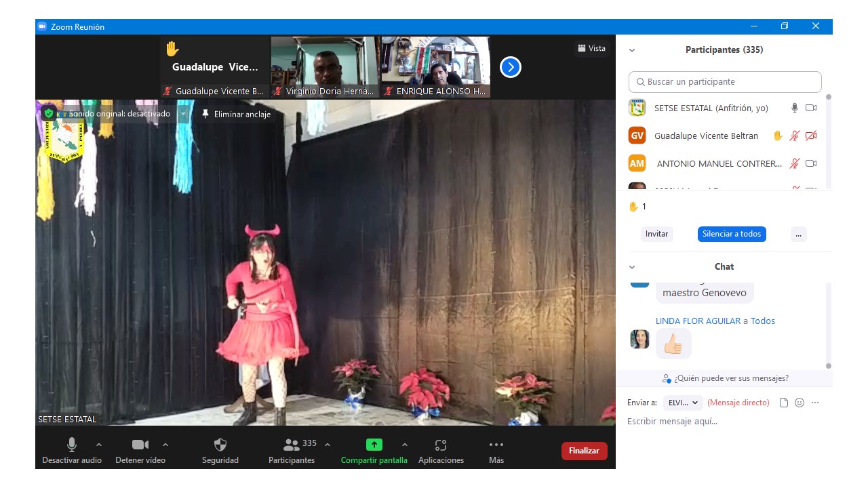Open the Seguridad shield menu
The image size is (868, 488).
point(220,451)
